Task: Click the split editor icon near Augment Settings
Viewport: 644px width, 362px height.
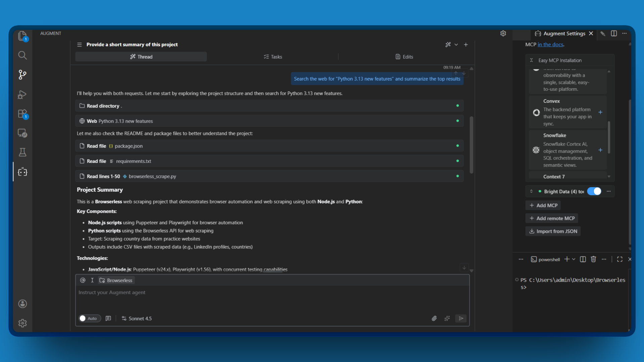Action: (x=614, y=34)
